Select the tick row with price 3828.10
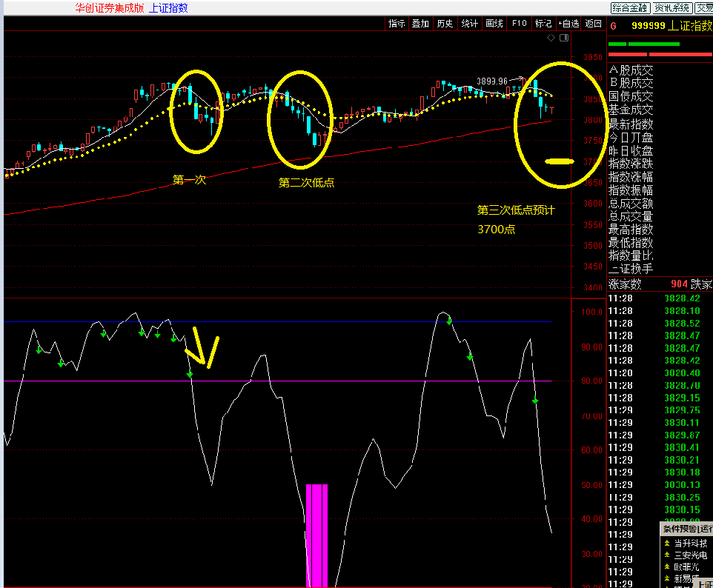 (660, 311)
